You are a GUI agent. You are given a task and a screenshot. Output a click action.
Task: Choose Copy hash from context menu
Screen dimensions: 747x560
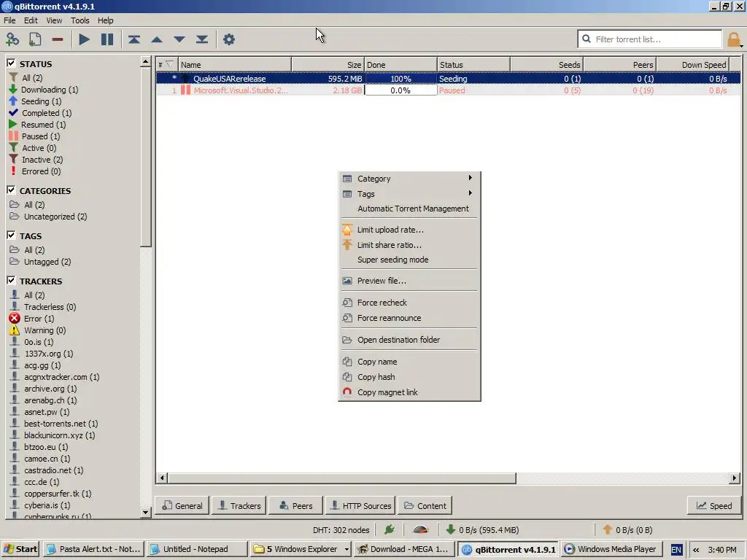pos(409,377)
